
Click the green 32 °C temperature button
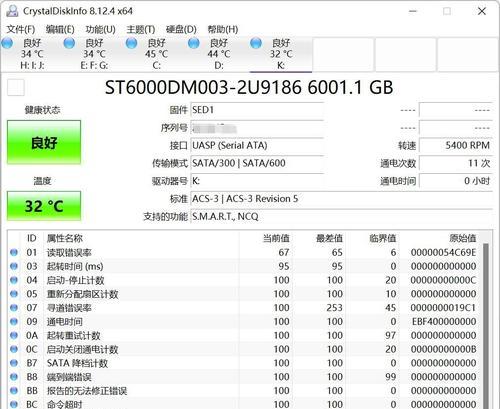44,206
